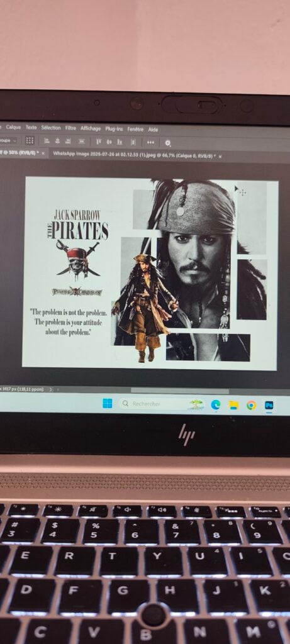
Task: Open the three-dots more alignment options
Action: pos(150,143)
